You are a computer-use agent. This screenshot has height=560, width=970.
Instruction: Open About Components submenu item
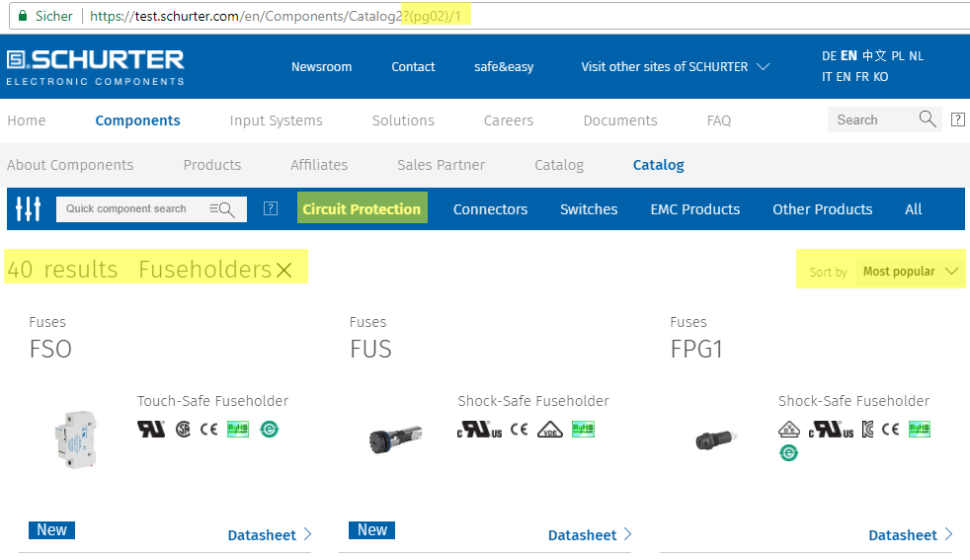point(70,165)
